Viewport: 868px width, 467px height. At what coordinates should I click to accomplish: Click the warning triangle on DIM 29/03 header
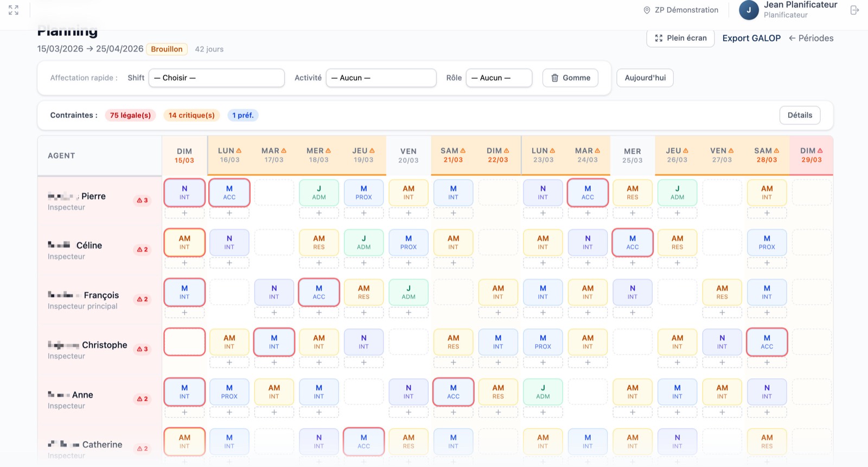pos(820,151)
